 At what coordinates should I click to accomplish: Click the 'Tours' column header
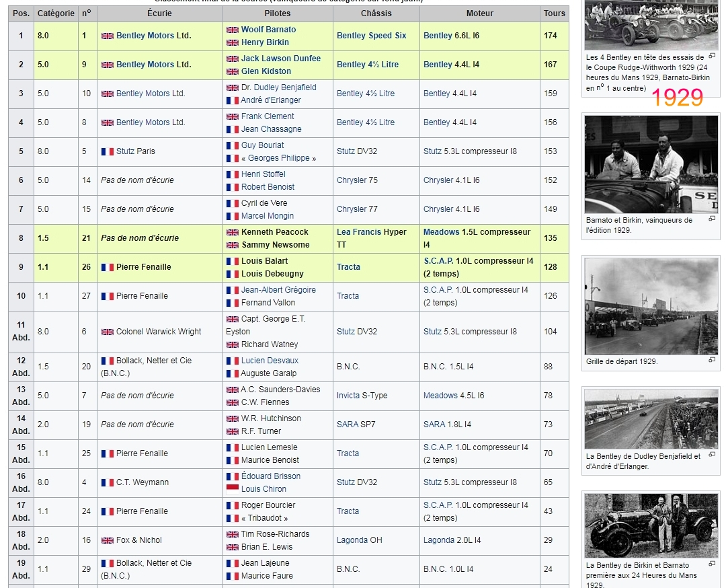(555, 13)
